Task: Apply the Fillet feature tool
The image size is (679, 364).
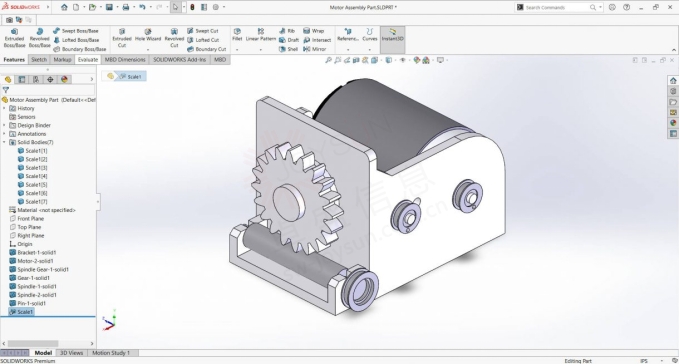Action: (x=237, y=35)
